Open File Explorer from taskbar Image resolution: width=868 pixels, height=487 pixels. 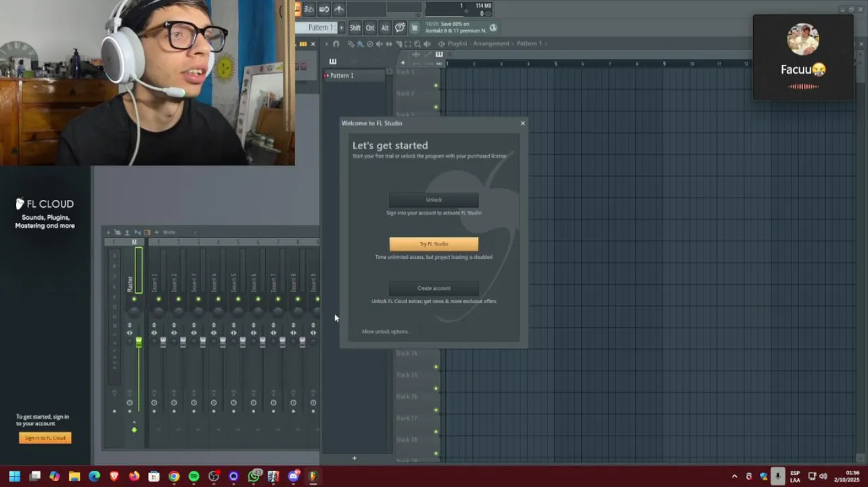[74, 476]
